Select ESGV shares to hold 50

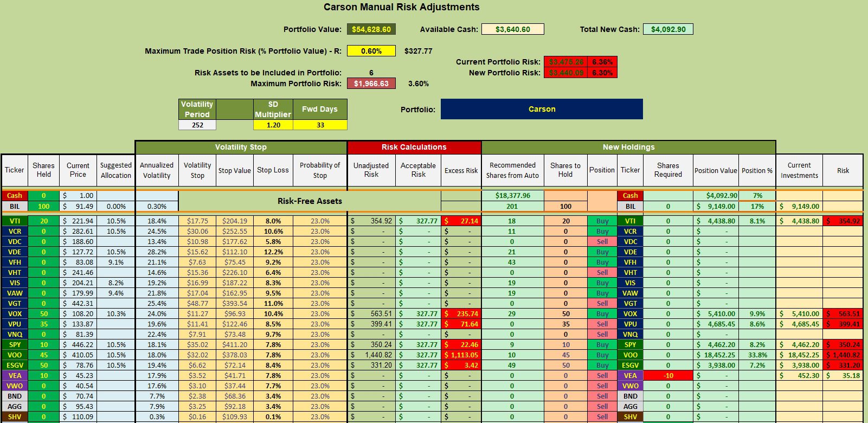[x=565, y=366]
